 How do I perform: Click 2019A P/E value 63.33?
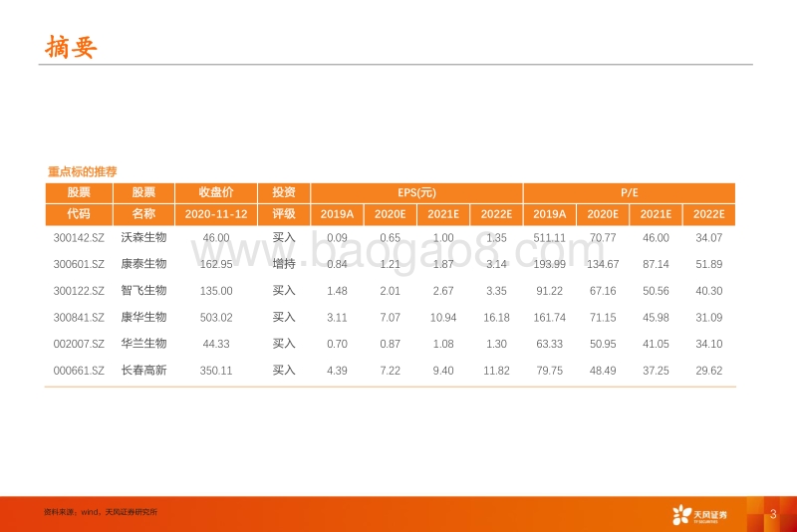click(550, 344)
